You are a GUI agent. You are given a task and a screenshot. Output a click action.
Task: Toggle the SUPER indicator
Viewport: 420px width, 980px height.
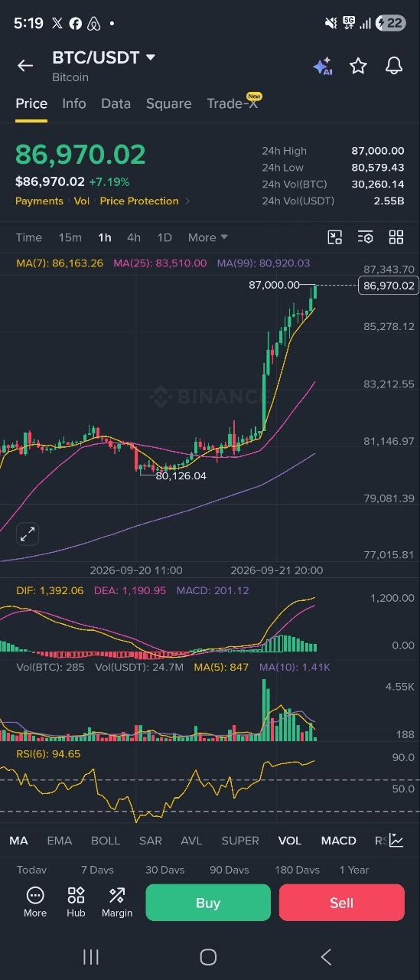coord(240,841)
